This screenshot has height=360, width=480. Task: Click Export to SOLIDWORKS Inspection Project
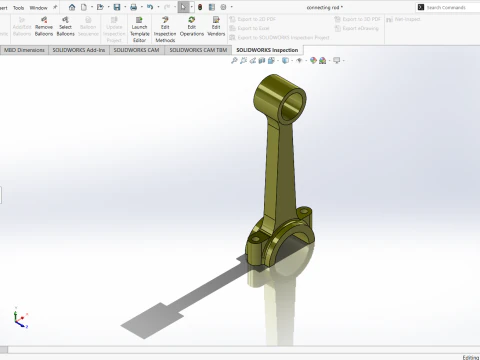279,37
